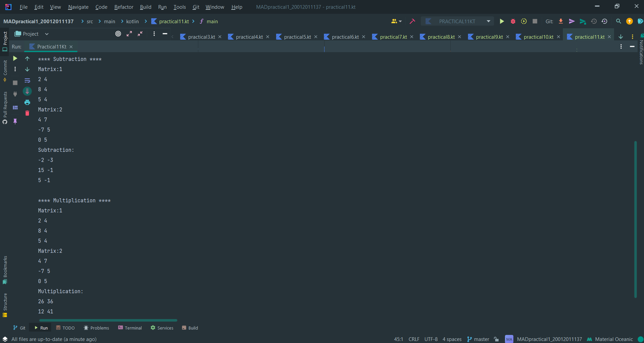Rerun Practical11Kt in the Run panel

[15, 59]
